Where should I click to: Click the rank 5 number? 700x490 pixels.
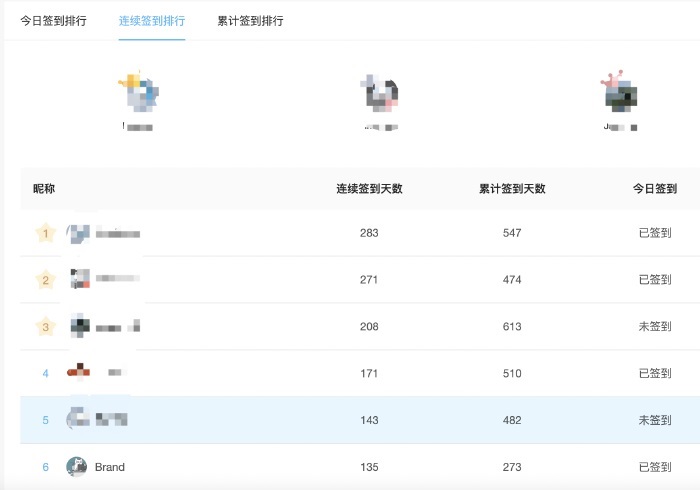click(x=46, y=420)
